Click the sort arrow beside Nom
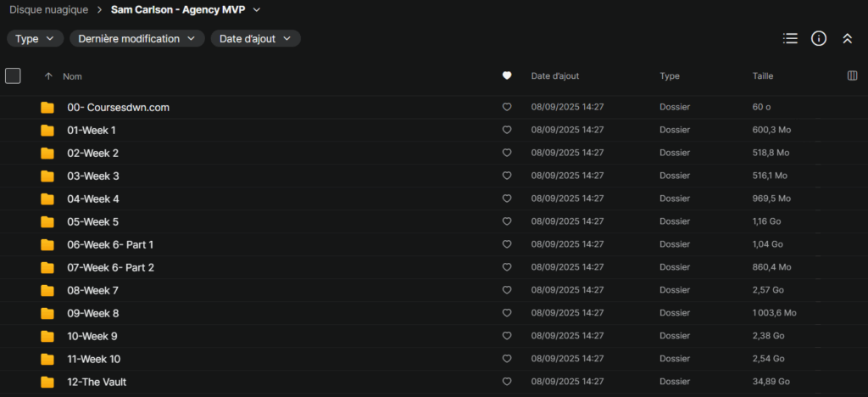Screen dimensions: 868x397 (x=48, y=76)
